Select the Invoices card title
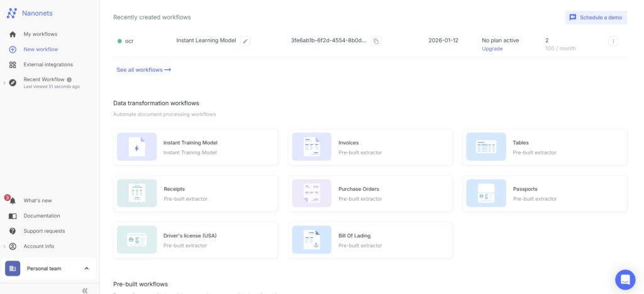The width and height of the screenshot is (644, 294). 348,143
